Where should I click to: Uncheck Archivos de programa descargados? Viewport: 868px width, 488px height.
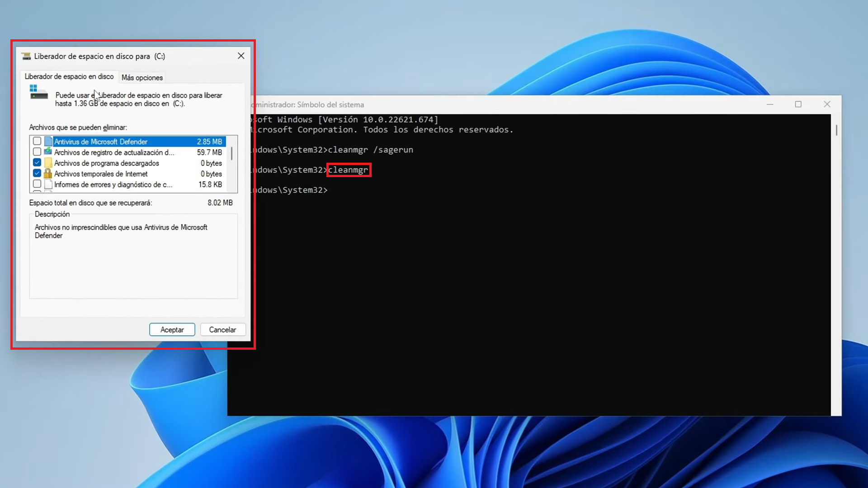pyautogui.click(x=37, y=163)
